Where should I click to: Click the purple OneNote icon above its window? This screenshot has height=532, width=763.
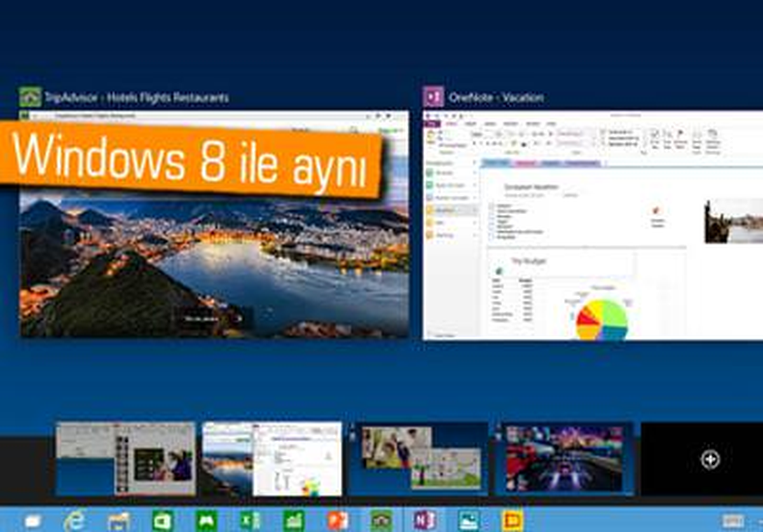[x=434, y=97]
